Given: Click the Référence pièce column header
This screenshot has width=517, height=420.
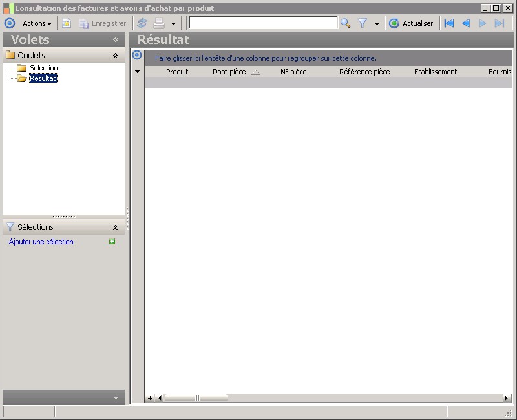Looking at the screenshot, I should click(364, 72).
